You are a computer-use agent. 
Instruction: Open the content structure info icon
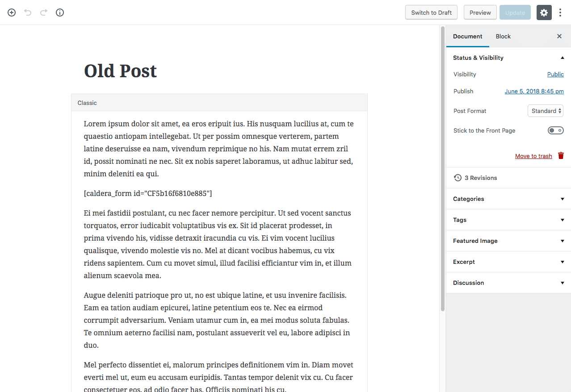(x=60, y=13)
